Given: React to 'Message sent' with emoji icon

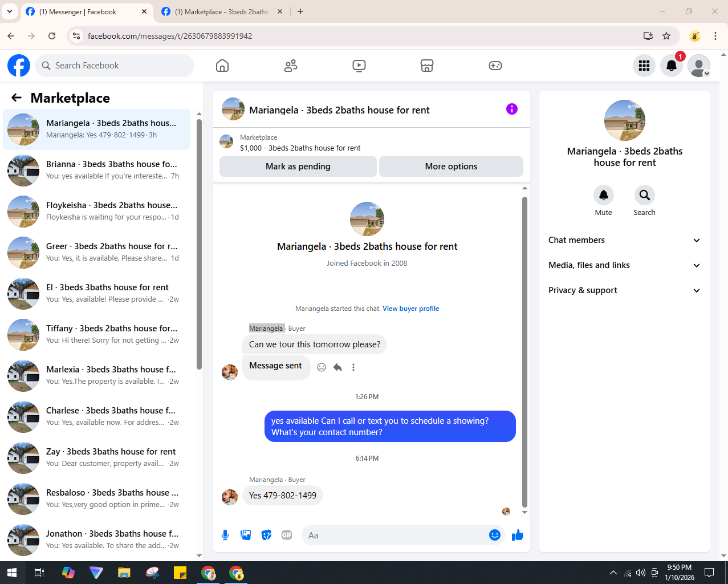Looking at the screenshot, I should [x=322, y=367].
